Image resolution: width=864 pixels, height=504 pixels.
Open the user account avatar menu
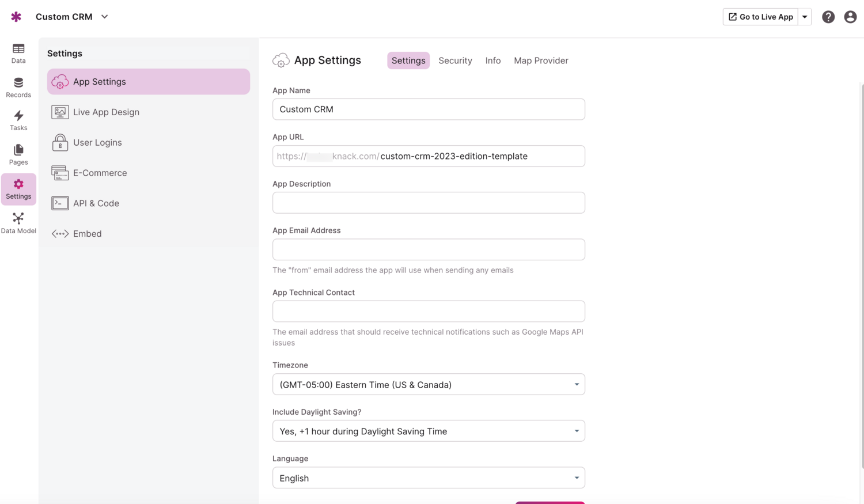[x=851, y=17]
